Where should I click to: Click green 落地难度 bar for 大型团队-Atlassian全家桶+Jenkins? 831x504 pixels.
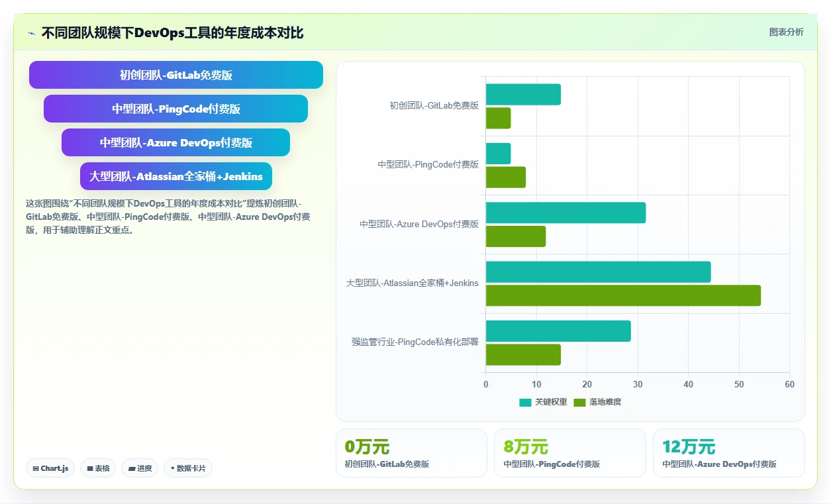point(623,295)
